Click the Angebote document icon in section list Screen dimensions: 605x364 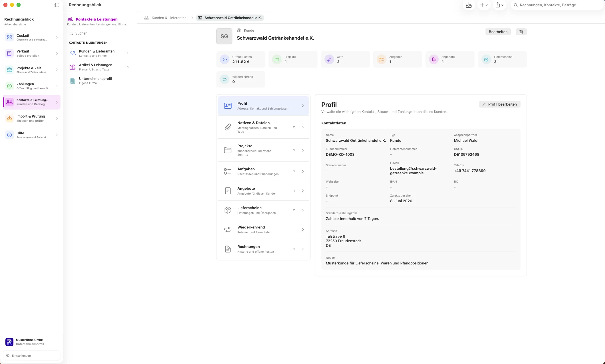(228, 191)
